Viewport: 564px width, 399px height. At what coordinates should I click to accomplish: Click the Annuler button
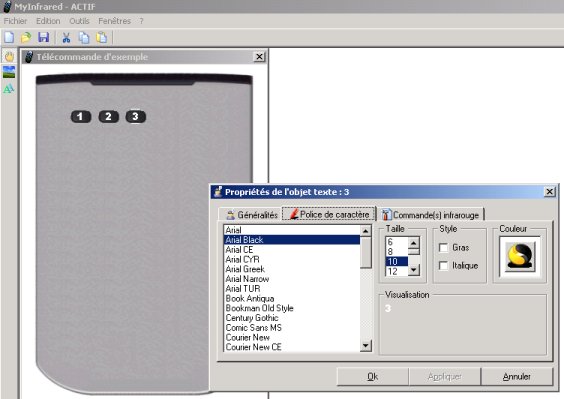[x=517, y=376]
